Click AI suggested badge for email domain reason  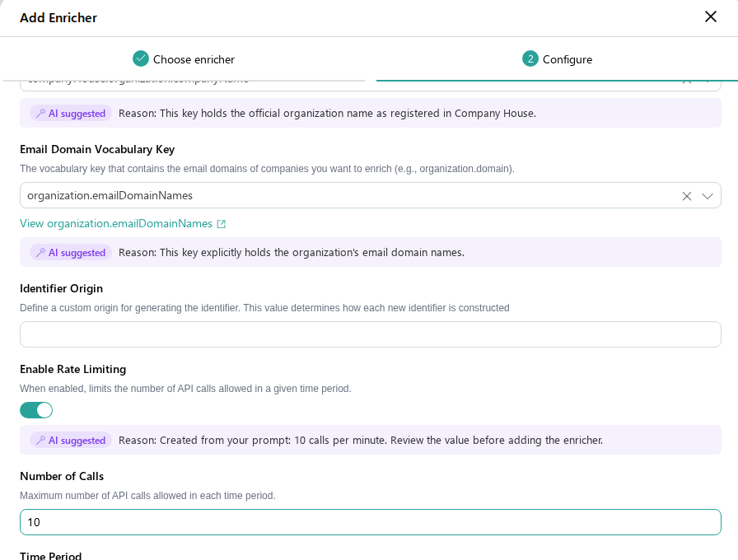click(x=71, y=253)
